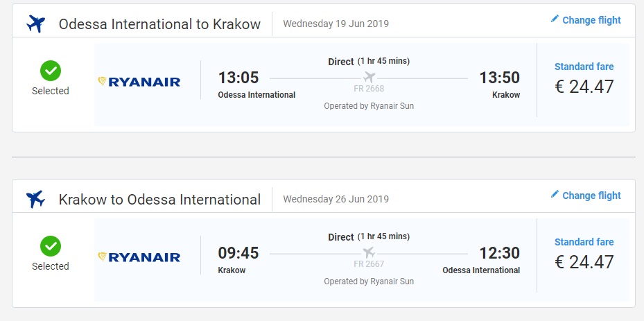Screen dimensions: 644x321
Task: Click the pencil icon on the outbound flight
Action: click(555, 19)
